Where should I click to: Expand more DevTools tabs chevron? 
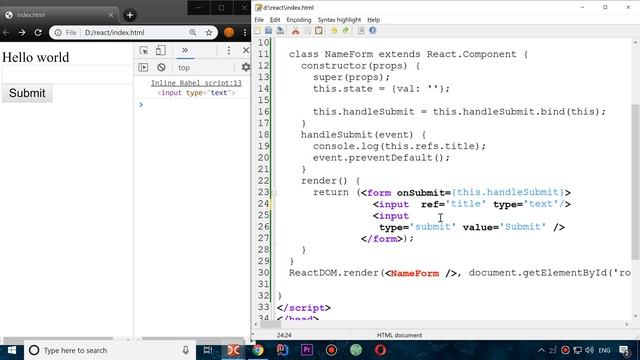[x=185, y=50]
